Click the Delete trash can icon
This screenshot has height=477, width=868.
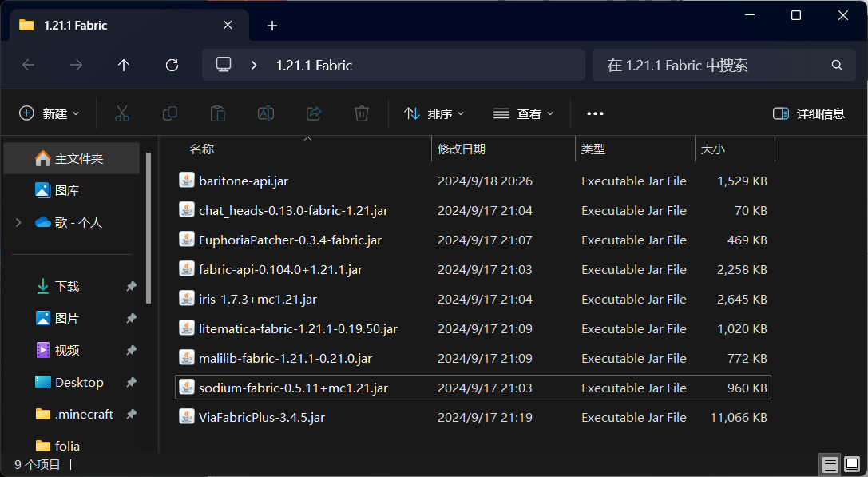click(362, 113)
